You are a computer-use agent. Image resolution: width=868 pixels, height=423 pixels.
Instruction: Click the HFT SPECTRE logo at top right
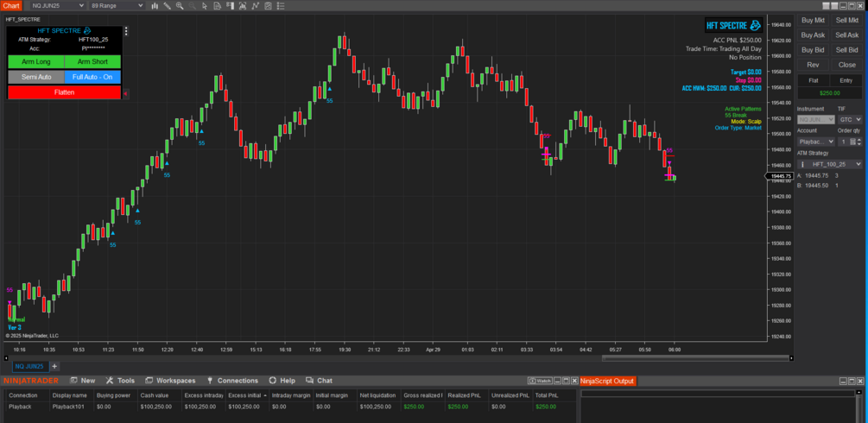click(x=733, y=26)
